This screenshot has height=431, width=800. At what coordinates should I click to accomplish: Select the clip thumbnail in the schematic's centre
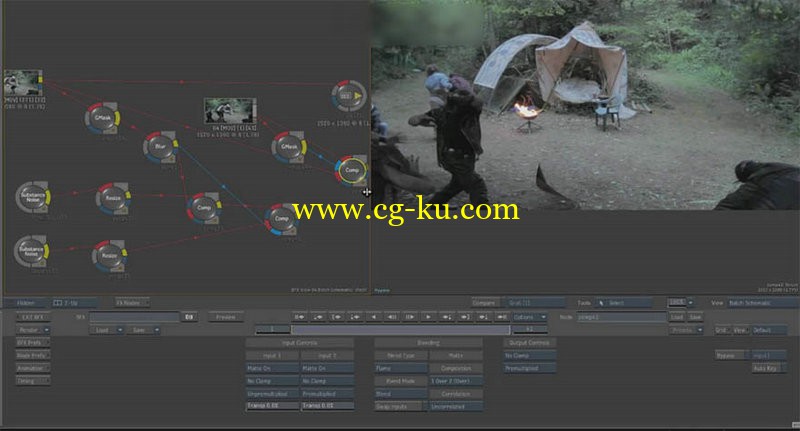(x=230, y=111)
